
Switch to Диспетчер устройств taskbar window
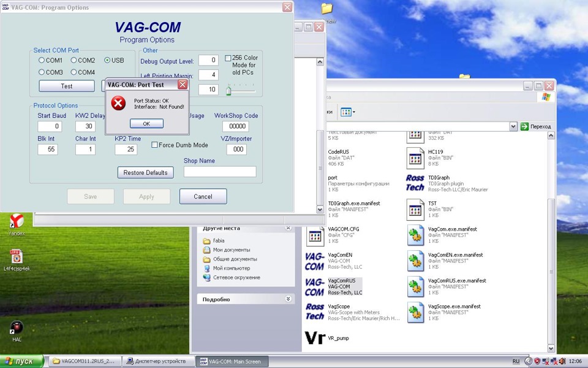pyautogui.click(x=158, y=361)
